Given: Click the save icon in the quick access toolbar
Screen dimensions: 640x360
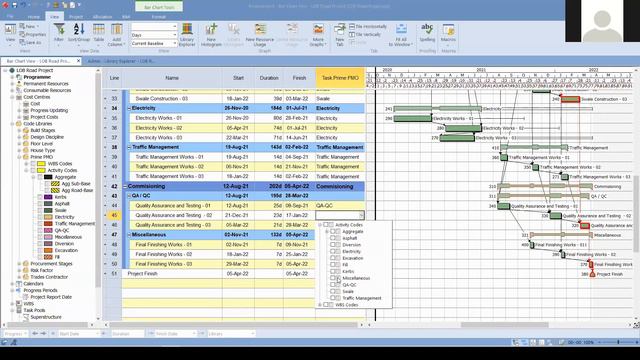Looking at the screenshot, I should (x=14, y=5).
